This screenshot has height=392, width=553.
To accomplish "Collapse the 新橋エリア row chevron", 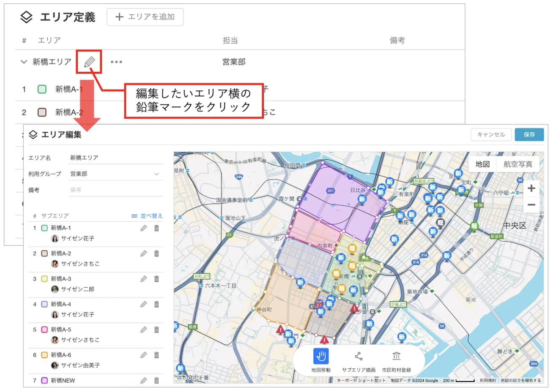I will (24, 62).
